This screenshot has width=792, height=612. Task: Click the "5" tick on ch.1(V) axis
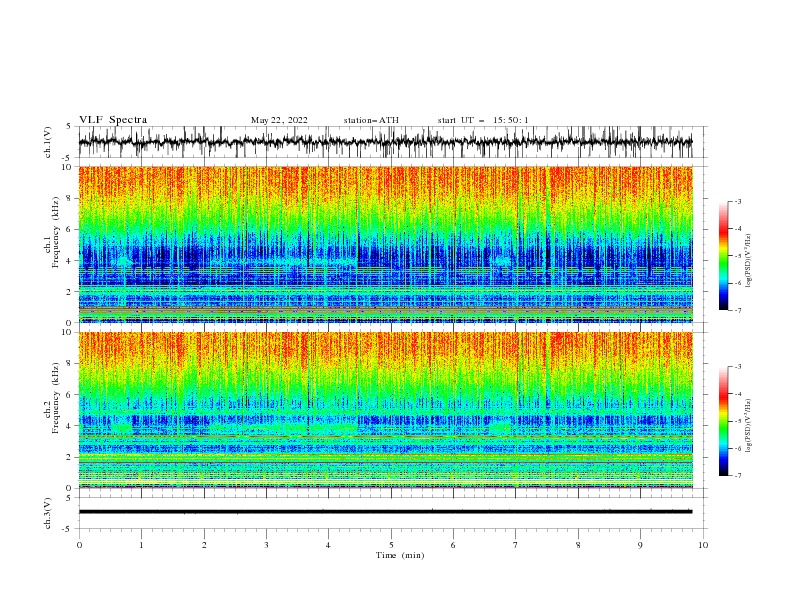click(x=69, y=127)
